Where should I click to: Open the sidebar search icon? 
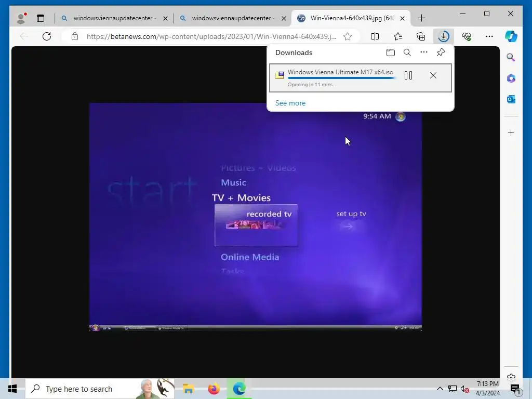click(x=511, y=57)
